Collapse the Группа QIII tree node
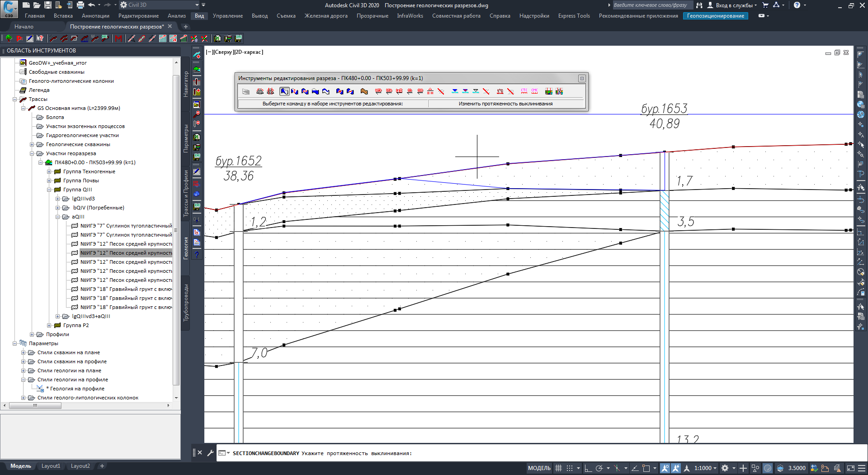Image resolution: width=868 pixels, height=475 pixels. pos(49,190)
